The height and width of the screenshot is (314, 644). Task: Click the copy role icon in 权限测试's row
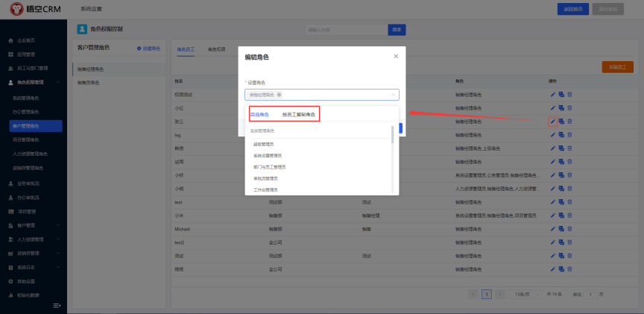tap(561, 95)
